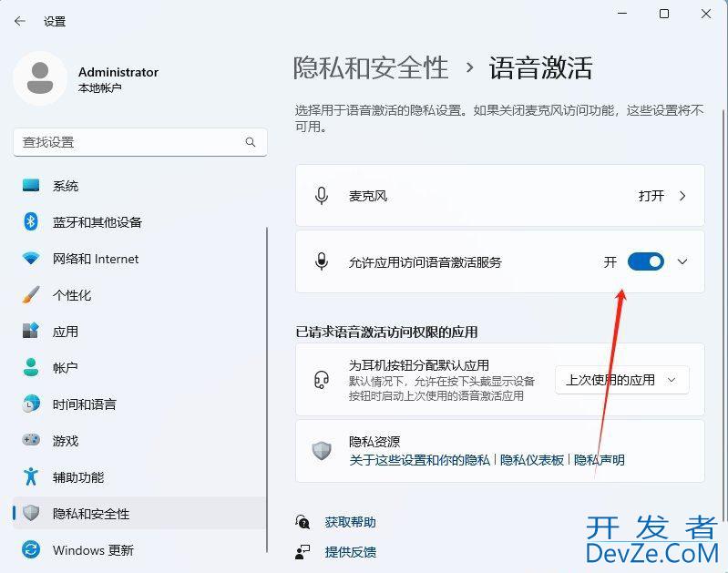
Task: Click the 查找设置 search field
Action: [x=140, y=142]
